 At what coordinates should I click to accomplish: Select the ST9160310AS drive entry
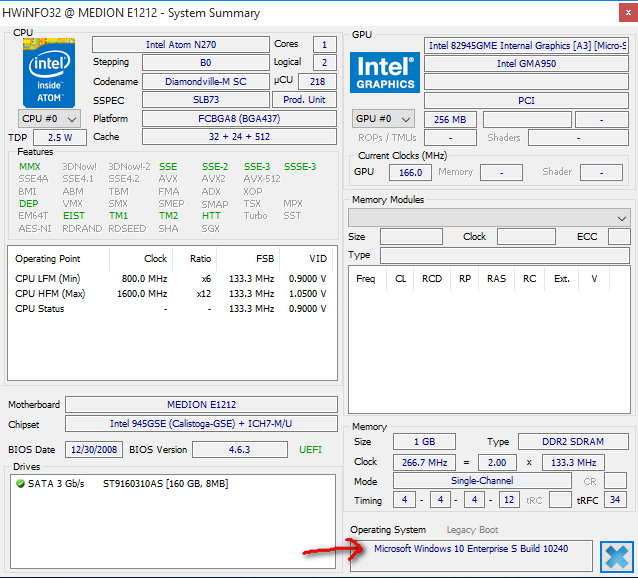coord(165,484)
